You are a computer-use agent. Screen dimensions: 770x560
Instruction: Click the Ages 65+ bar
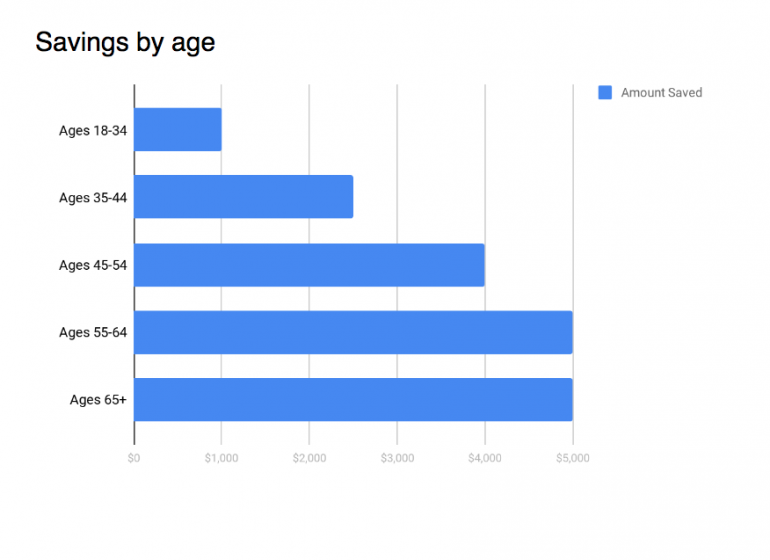[353, 399]
